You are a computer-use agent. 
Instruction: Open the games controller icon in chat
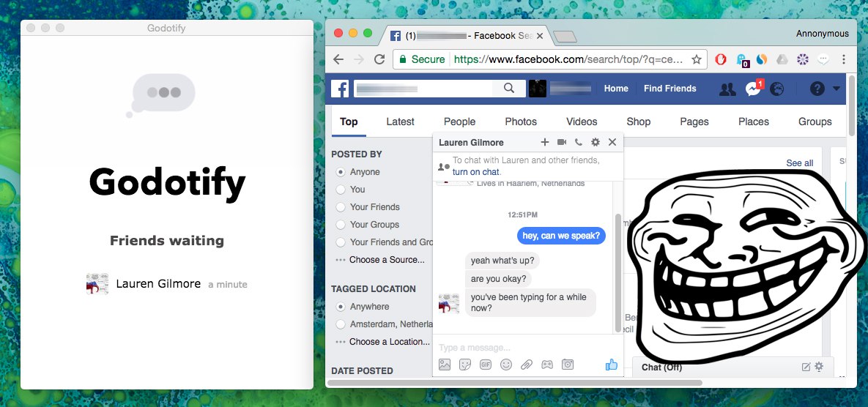click(547, 365)
